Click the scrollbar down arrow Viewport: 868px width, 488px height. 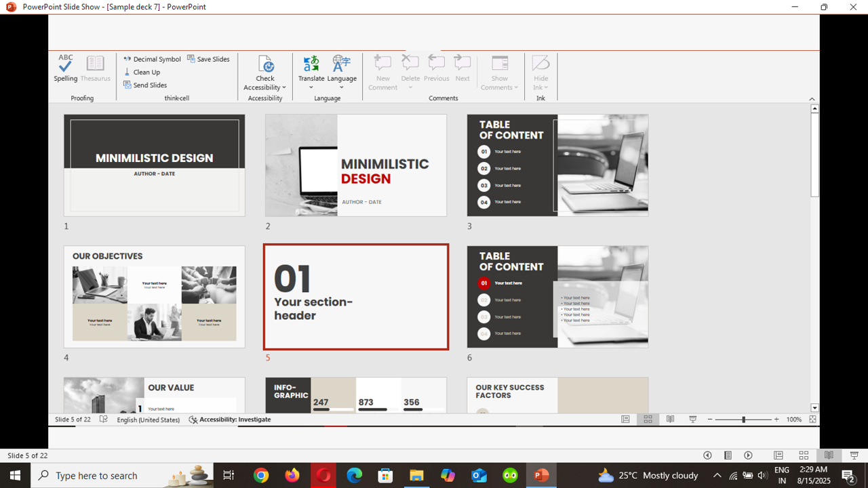click(x=815, y=408)
